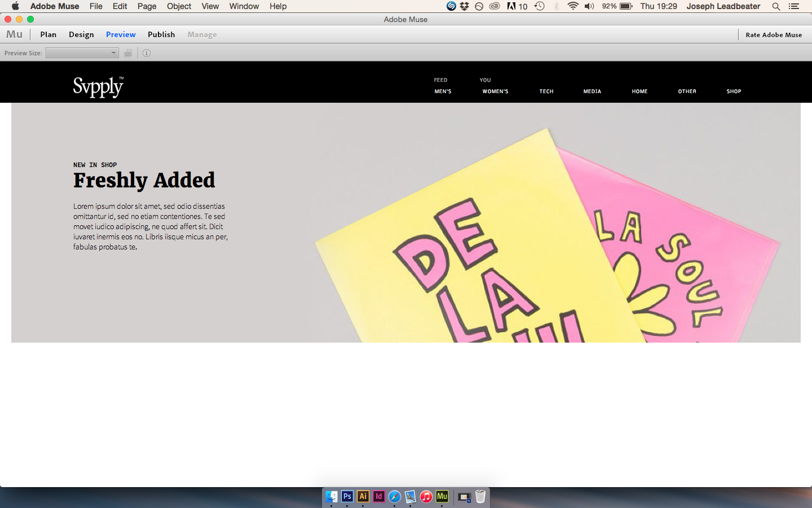The width and height of the screenshot is (812, 508).
Task: Open the Edit menu
Action: pyautogui.click(x=120, y=6)
